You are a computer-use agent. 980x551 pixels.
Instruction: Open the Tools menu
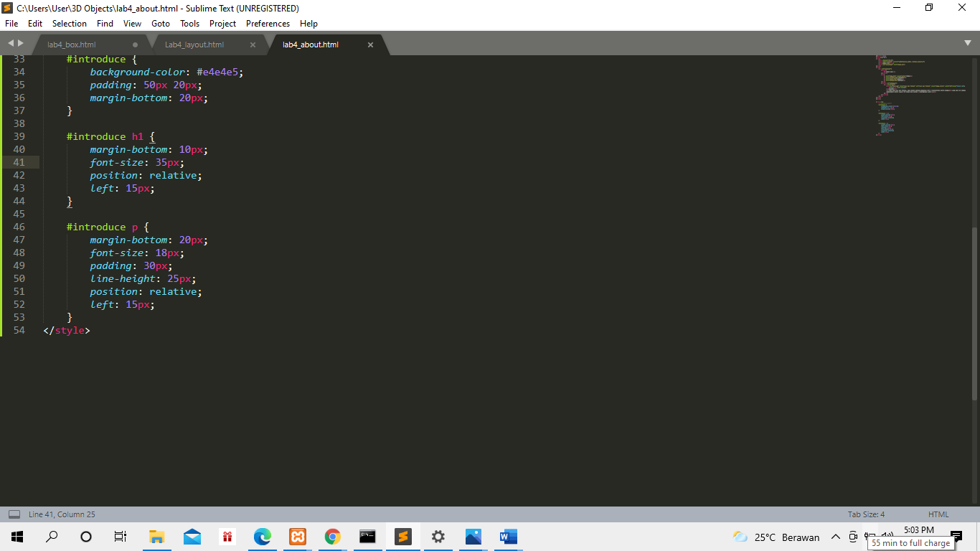(x=190, y=24)
